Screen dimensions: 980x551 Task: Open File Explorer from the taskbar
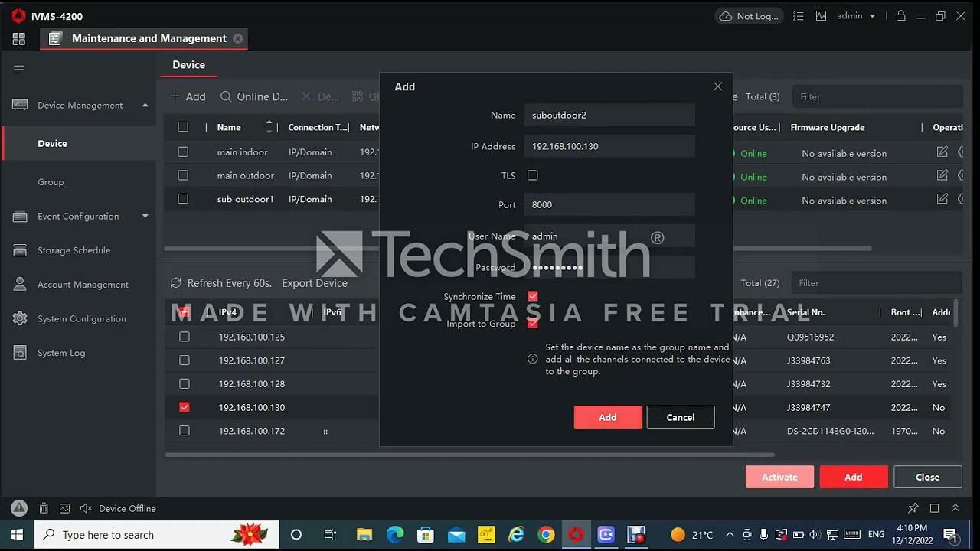point(364,534)
